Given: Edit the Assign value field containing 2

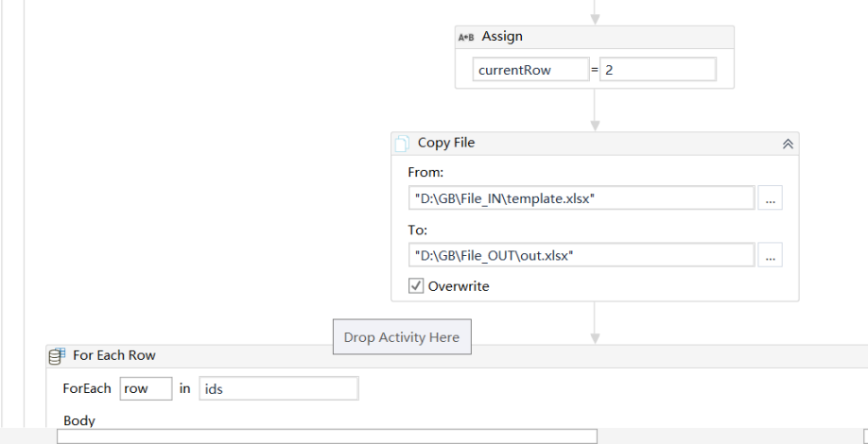Looking at the screenshot, I should tap(658, 70).
